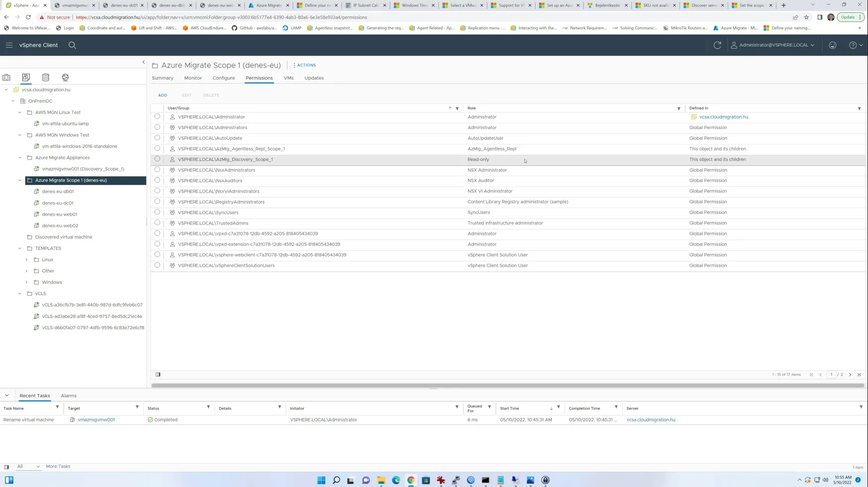868x487 pixels.
Task: Filter the User/Group column
Action: tap(457, 108)
